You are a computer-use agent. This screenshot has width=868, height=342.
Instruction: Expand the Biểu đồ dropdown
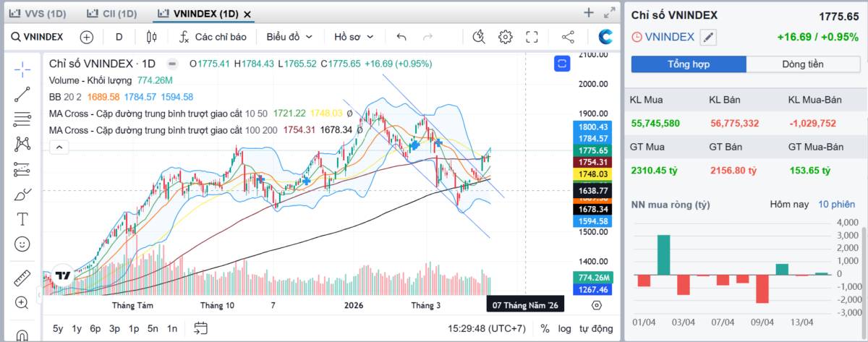tap(289, 37)
